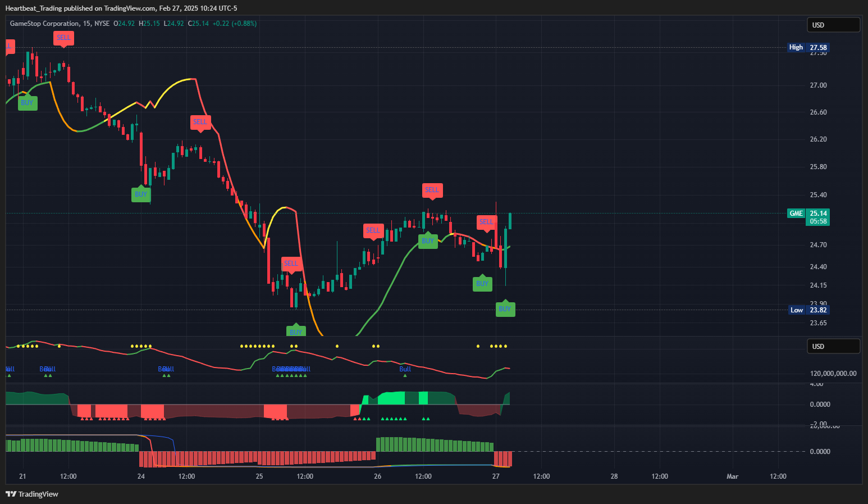
Task: Click the BUY signal closest to the Low 23.82 line
Action: point(505,308)
